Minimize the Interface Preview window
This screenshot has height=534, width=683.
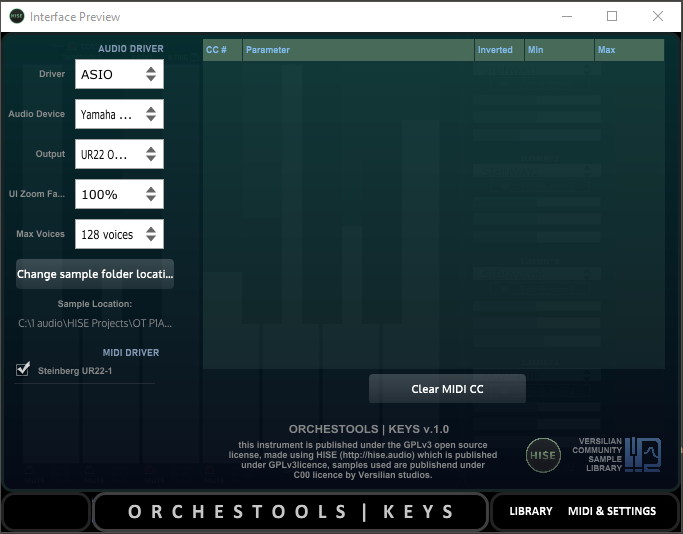click(567, 16)
